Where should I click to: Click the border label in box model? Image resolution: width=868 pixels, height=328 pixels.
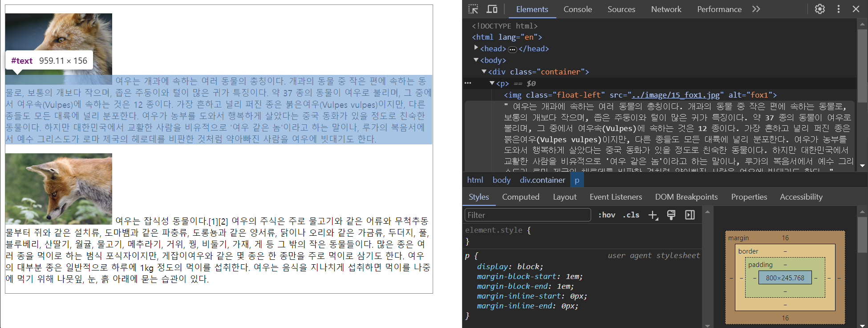click(748, 251)
